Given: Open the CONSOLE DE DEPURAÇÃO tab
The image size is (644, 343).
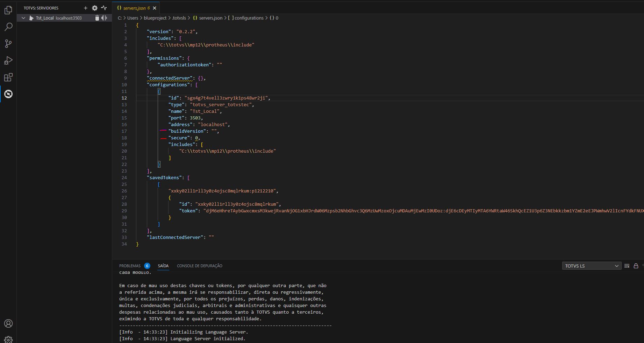Looking at the screenshot, I should click(x=200, y=266).
